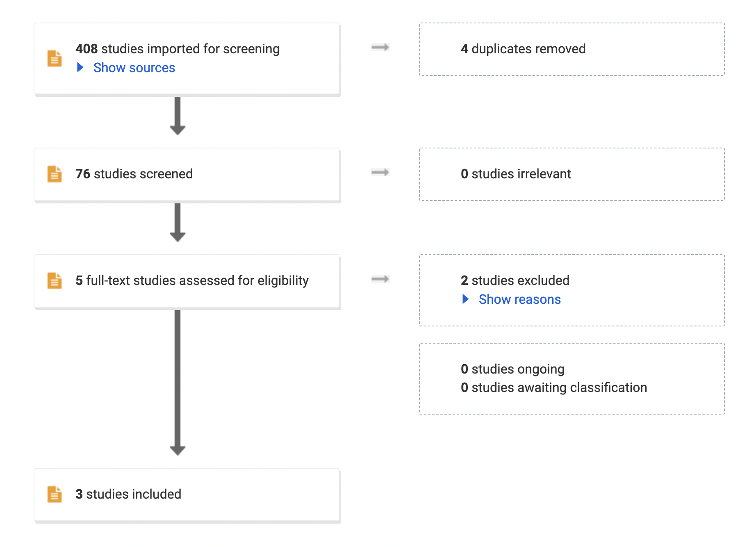This screenshot has width=756, height=547.
Task: Open the Show reasons link
Action: [519, 299]
